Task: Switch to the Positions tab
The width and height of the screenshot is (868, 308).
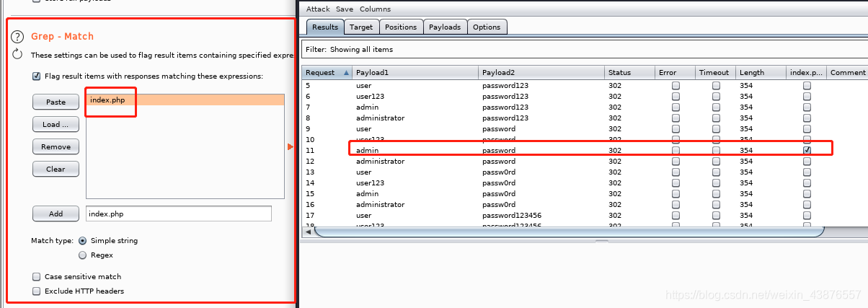Action: [x=401, y=27]
